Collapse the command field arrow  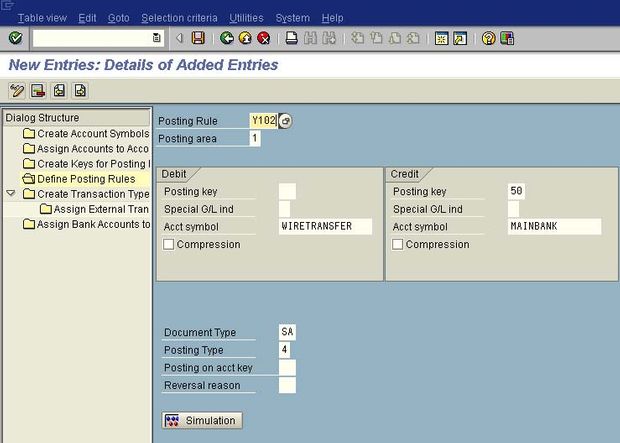point(180,38)
